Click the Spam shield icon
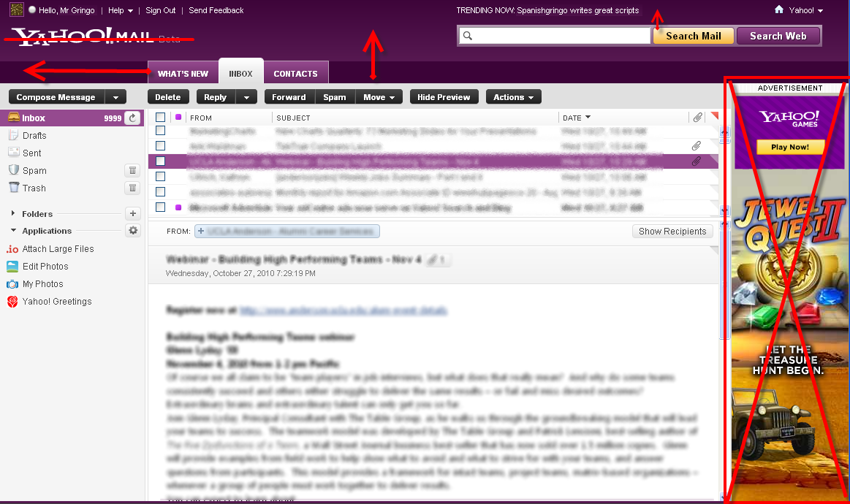 click(x=14, y=170)
